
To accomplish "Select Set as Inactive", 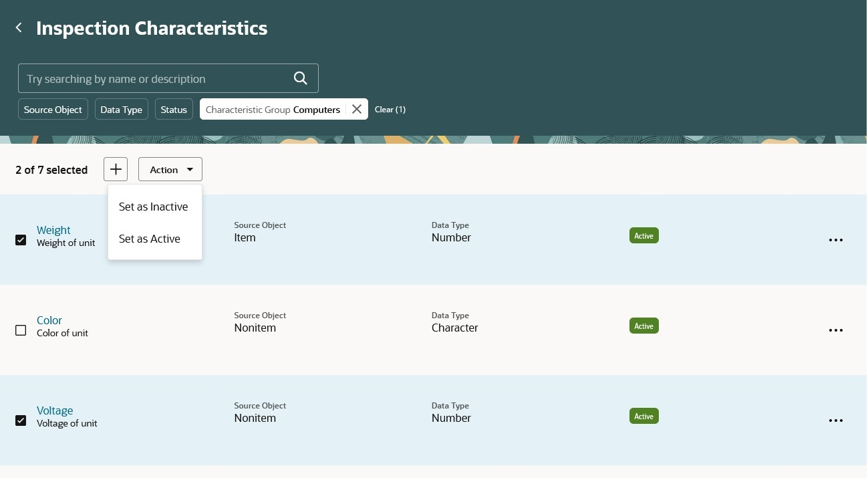I will [x=154, y=207].
